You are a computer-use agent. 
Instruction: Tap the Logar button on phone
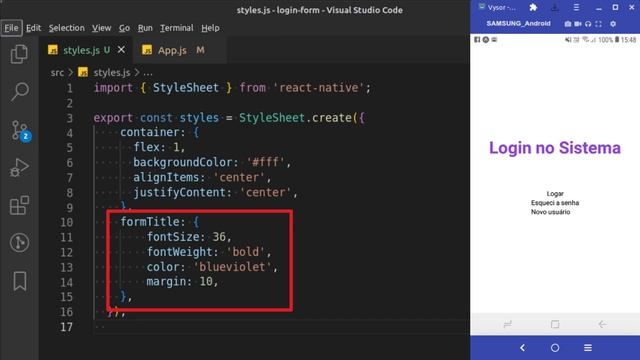coord(555,194)
